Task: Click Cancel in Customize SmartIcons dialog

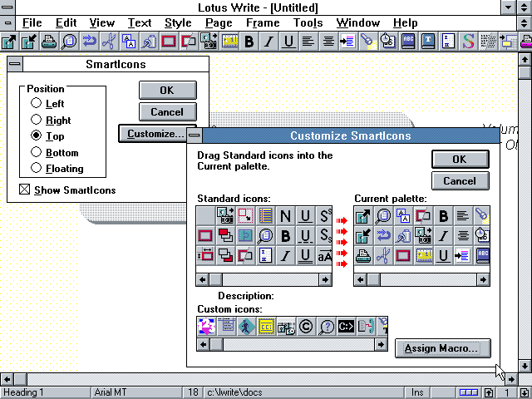Action: pos(460,181)
